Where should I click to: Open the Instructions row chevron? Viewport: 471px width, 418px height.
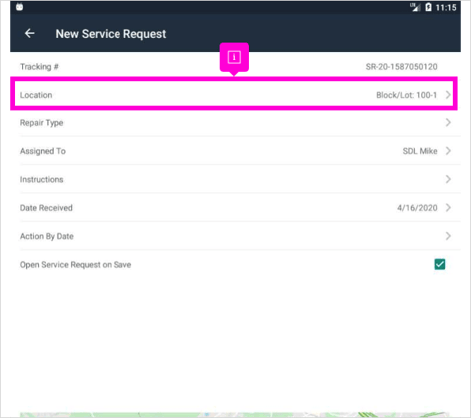(448, 179)
